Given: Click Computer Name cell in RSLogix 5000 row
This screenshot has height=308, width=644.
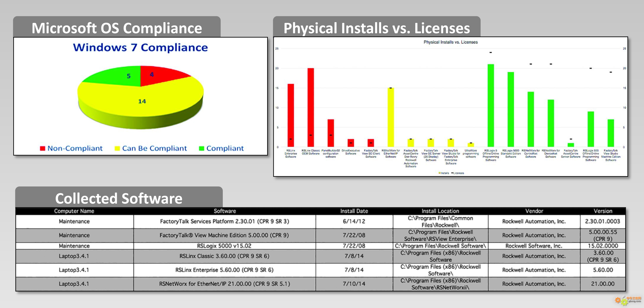Looking at the screenshot, I should coord(74,246).
